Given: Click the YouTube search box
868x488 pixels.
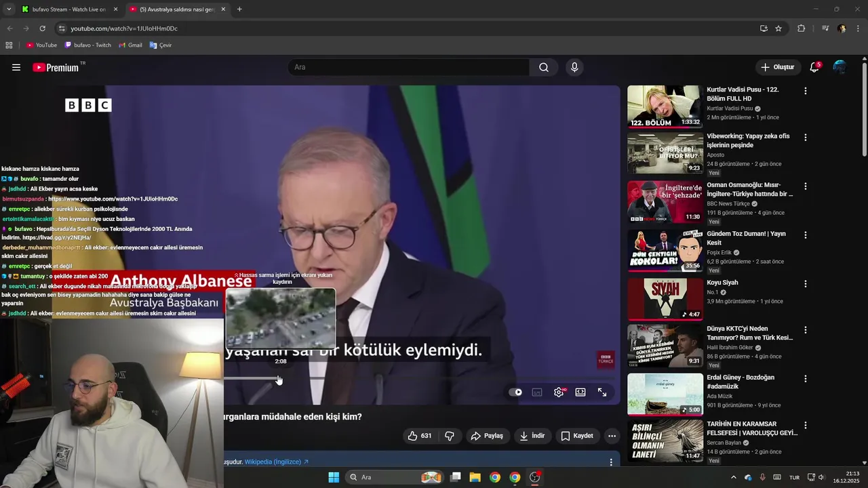Looking at the screenshot, I should (409, 67).
